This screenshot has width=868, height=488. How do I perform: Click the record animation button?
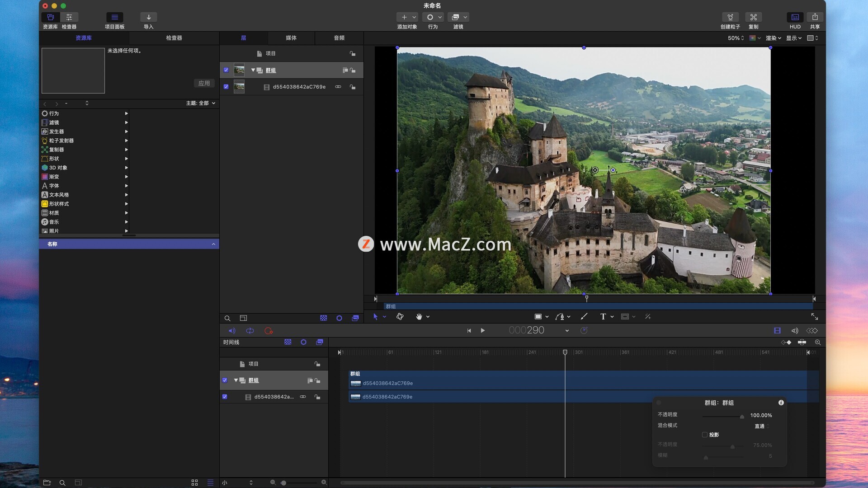pos(269,331)
